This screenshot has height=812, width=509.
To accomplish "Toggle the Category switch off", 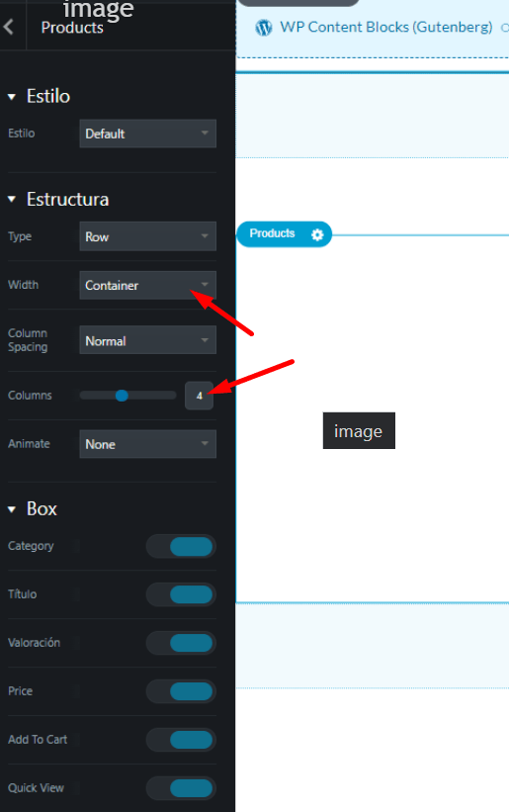I will (x=181, y=546).
